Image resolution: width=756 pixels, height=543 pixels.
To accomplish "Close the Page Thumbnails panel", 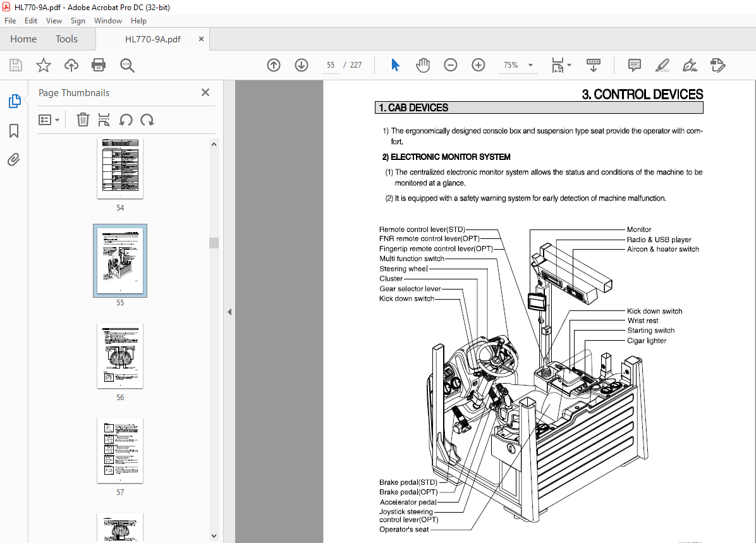I will click(x=205, y=92).
